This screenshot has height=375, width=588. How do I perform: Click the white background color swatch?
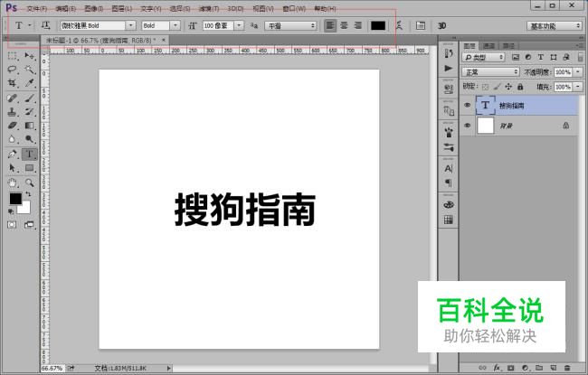pyautogui.click(x=24, y=209)
